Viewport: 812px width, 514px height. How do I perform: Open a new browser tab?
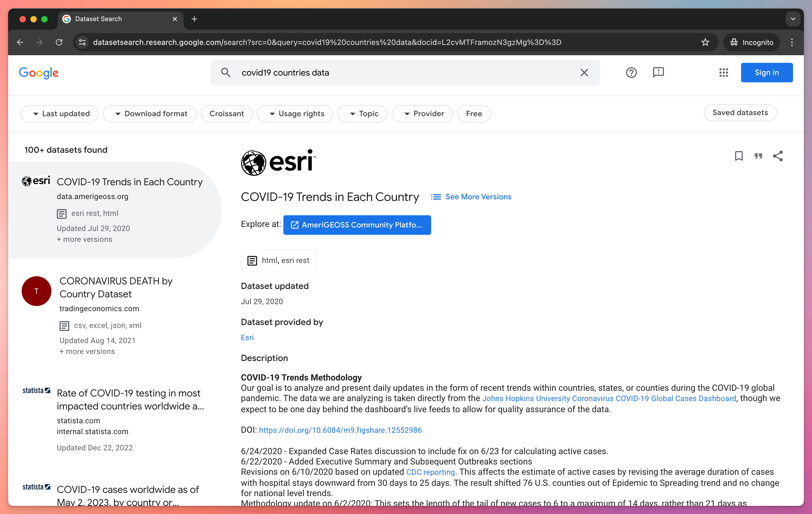194,19
